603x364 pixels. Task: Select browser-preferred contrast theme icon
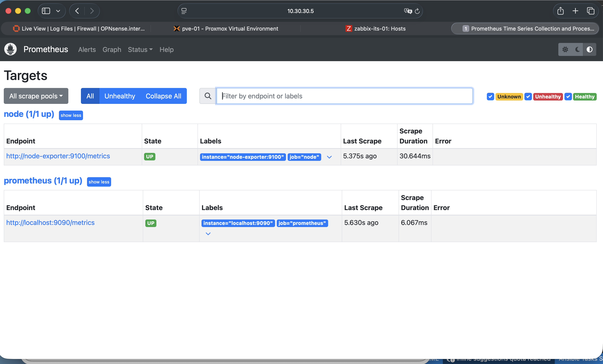point(590,49)
